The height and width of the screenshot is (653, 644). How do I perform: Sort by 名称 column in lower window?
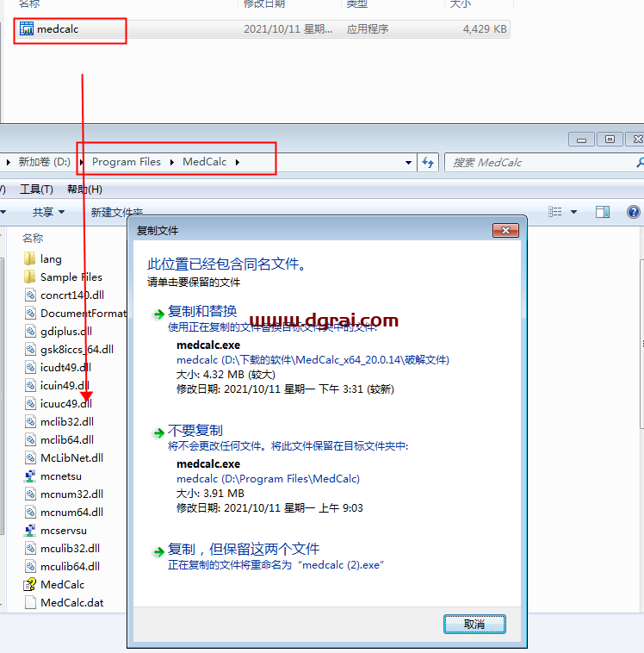click(x=33, y=239)
